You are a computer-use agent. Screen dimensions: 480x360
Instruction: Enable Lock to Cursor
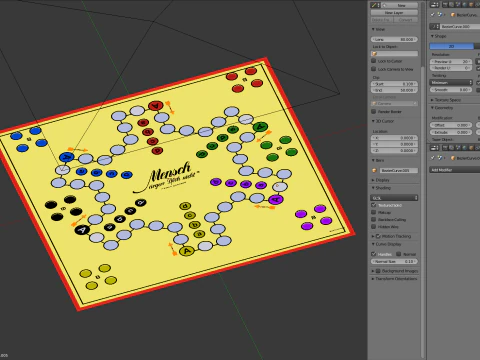point(374,61)
